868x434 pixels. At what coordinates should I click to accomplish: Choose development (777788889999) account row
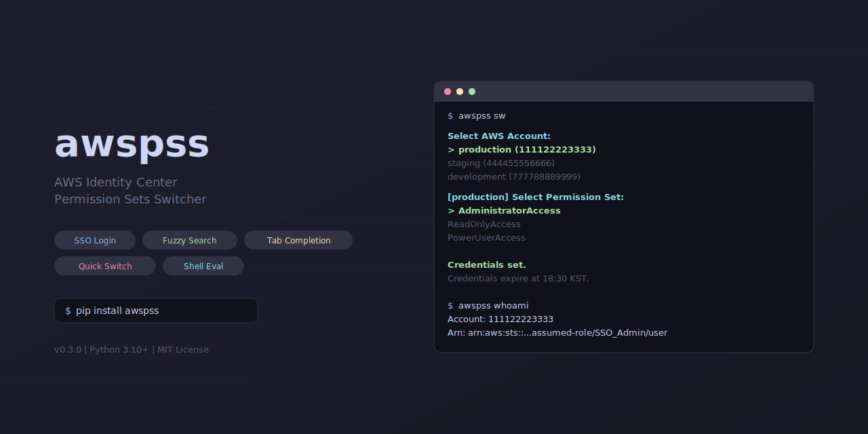pyautogui.click(x=514, y=177)
